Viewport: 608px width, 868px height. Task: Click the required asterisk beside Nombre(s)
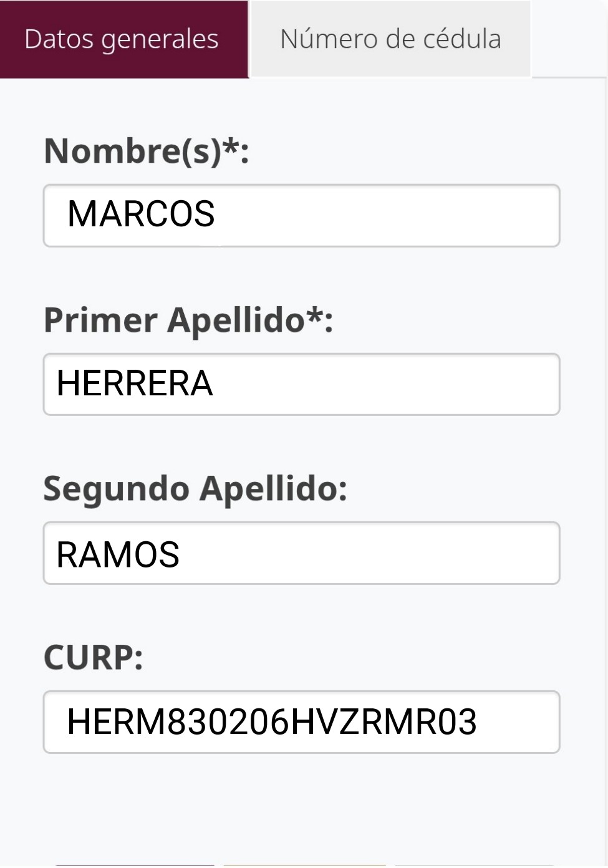pyautogui.click(x=231, y=147)
